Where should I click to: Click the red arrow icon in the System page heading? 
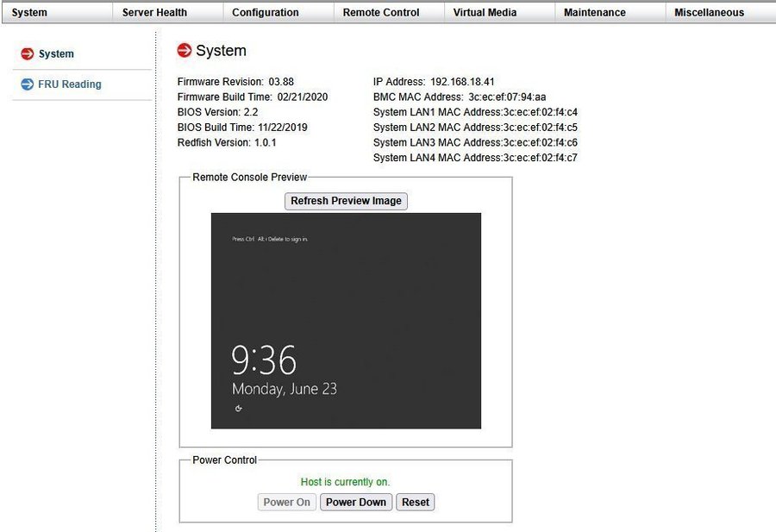tap(185, 50)
